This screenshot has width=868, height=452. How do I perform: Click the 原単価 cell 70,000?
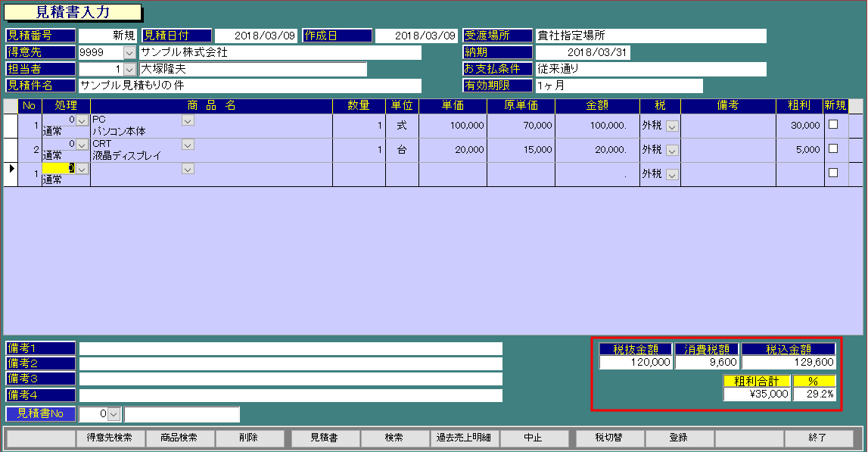point(521,126)
